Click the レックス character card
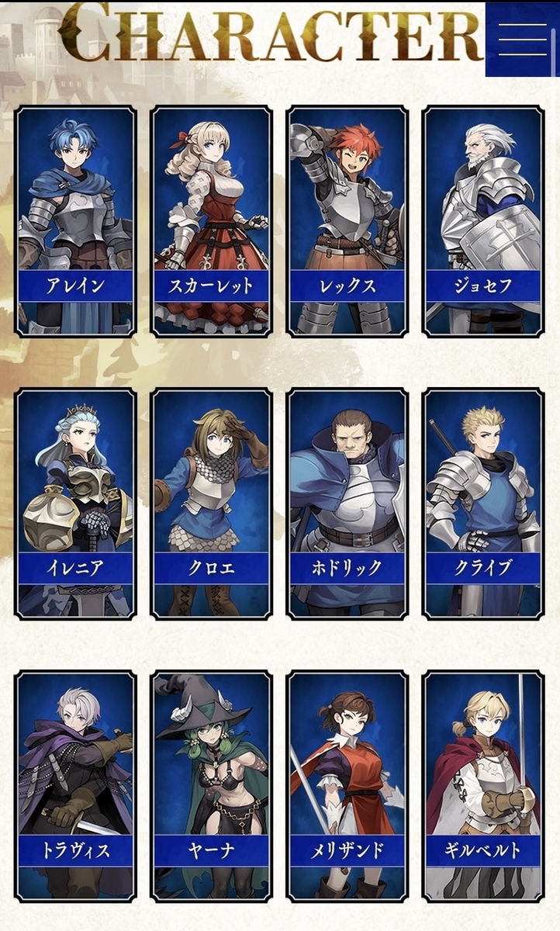This screenshot has height=931, width=560. pos(347,221)
